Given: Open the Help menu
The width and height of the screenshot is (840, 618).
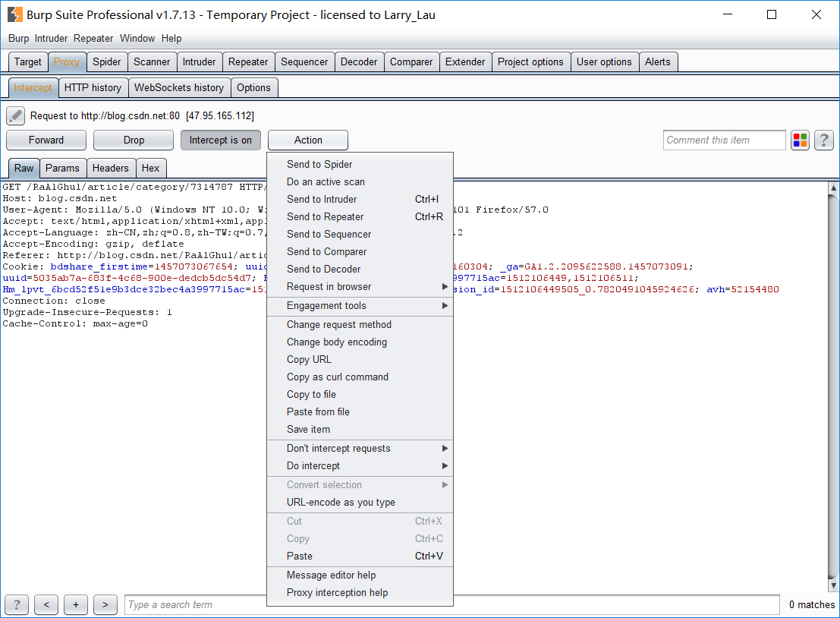Looking at the screenshot, I should tap(171, 39).
